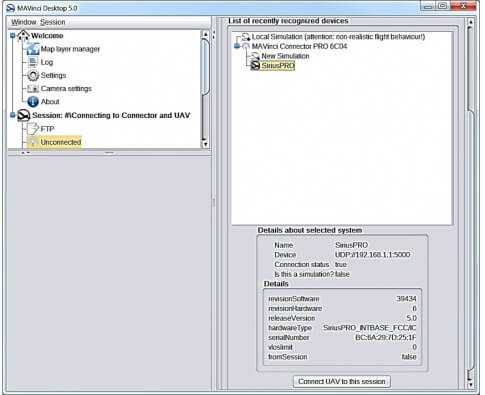Open the Session menu
This screenshot has width=485, height=395.
(x=53, y=22)
